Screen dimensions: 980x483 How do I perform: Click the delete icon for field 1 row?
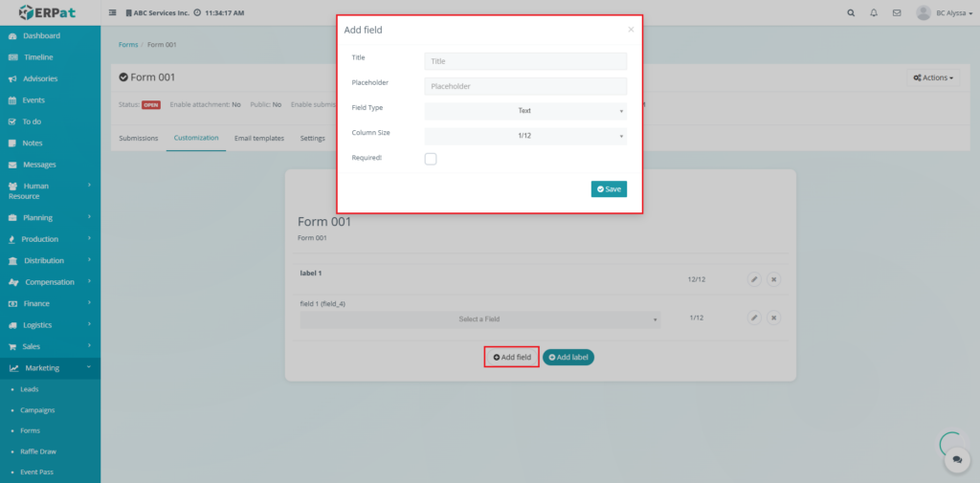pos(774,318)
